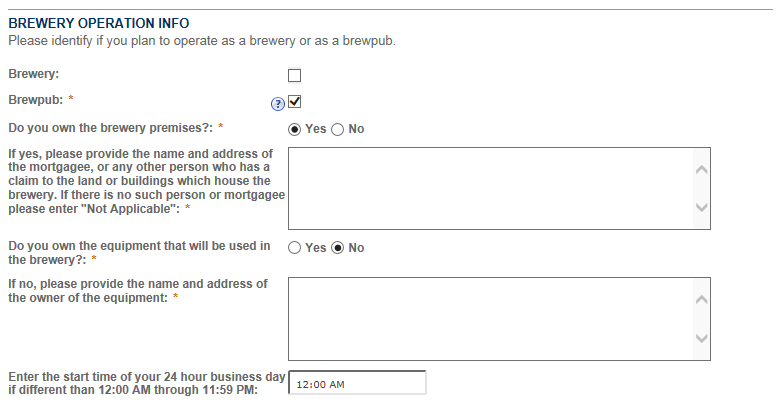Screen dimensions: 780x409
Task: Focus the business day start time field
Action: click(x=356, y=383)
